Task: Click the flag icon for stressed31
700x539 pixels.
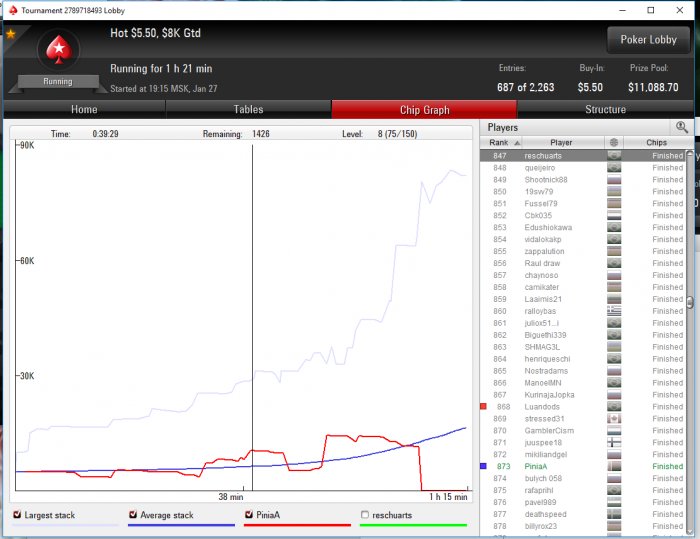Action: 614,419
